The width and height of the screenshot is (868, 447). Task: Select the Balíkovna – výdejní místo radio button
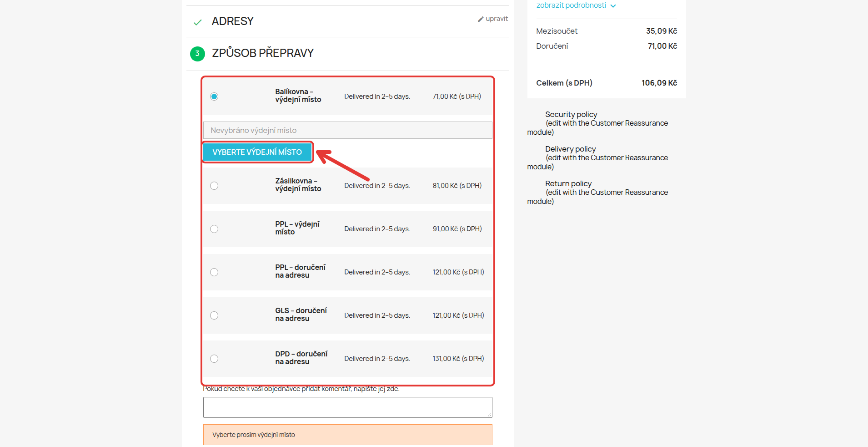coord(214,97)
